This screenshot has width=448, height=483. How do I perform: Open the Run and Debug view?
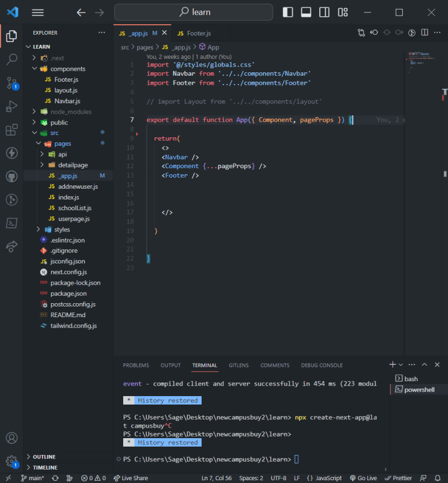click(11, 106)
